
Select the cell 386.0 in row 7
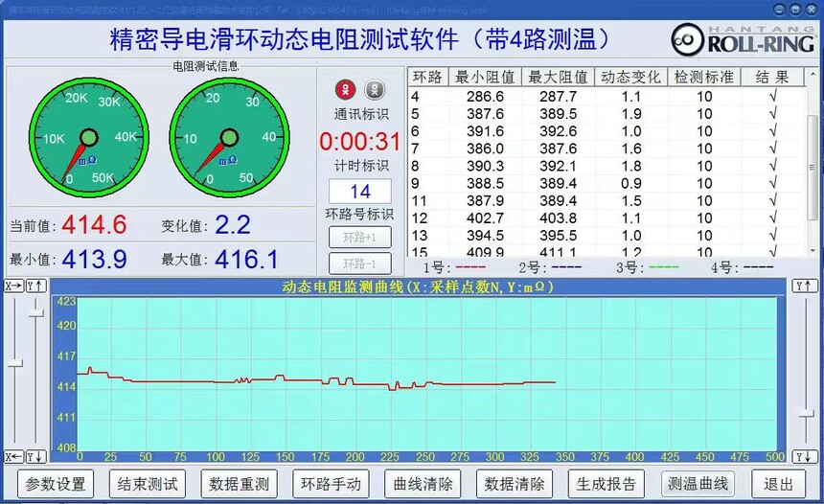click(x=485, y=149)
